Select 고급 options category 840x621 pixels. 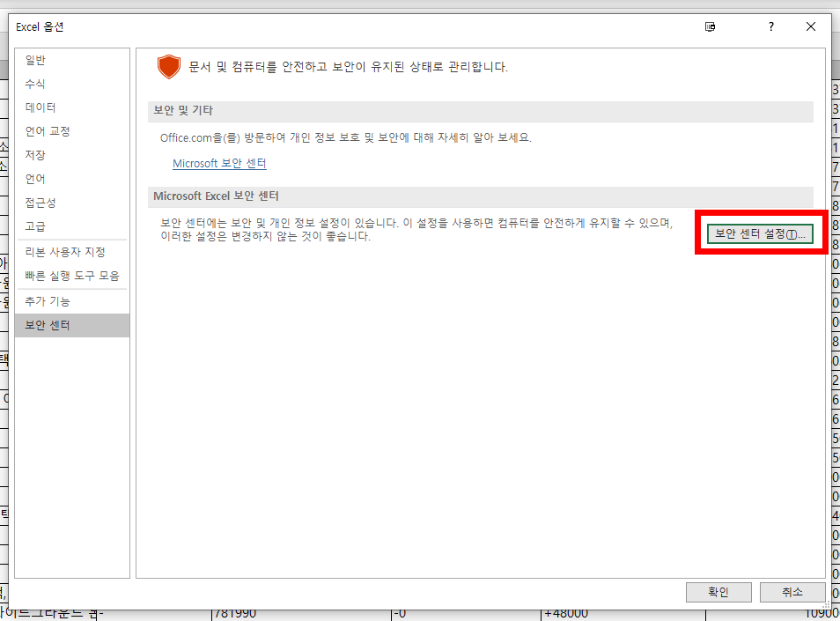72,226
